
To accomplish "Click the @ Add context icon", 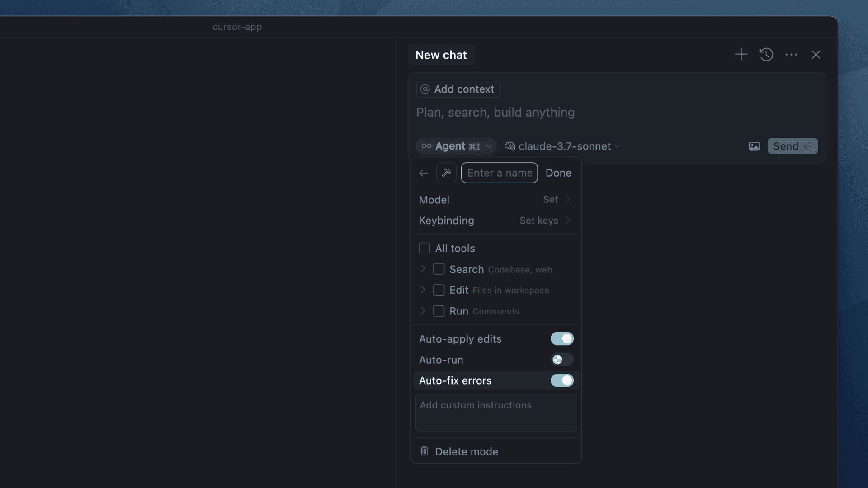I will (425, 89).
